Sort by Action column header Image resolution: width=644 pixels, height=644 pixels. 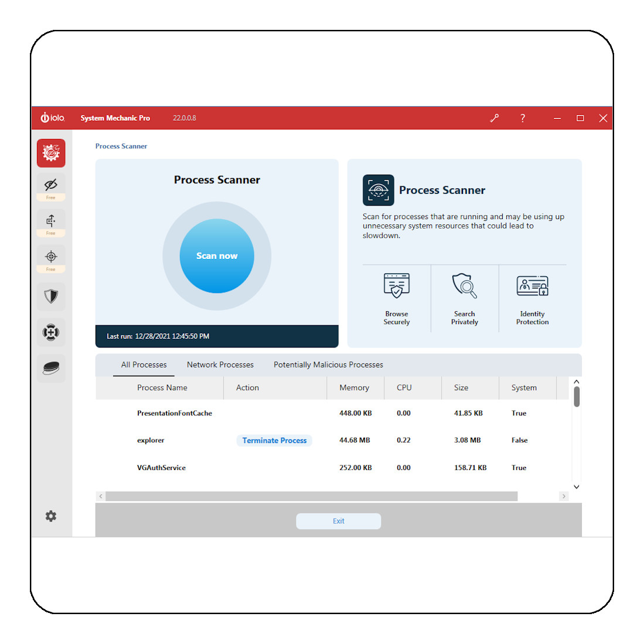tap(275, 388)
